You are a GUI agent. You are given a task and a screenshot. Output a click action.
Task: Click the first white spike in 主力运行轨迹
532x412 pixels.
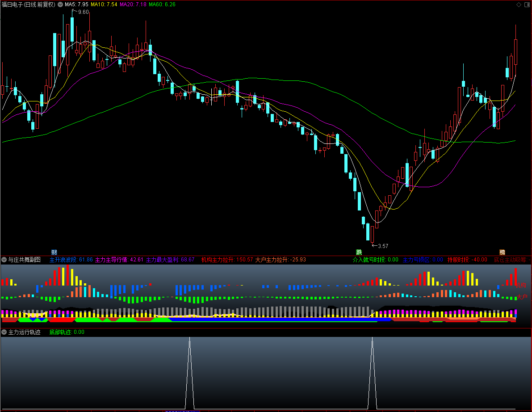pyautogui.click(x=190, y=373)
